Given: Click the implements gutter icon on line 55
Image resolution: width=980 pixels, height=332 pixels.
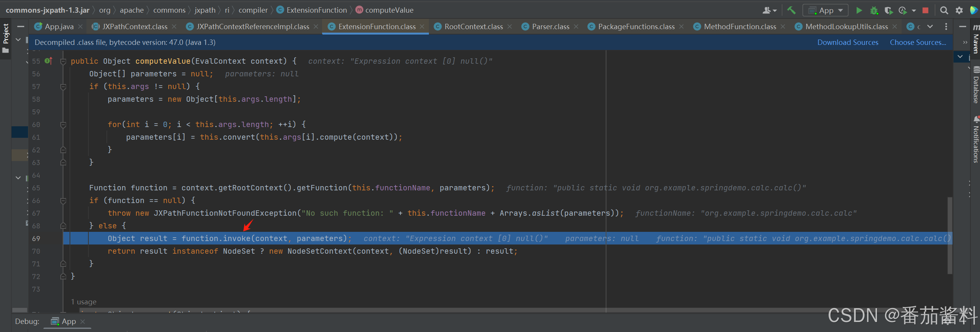Looking at the screenshot, I should (48, 61).
